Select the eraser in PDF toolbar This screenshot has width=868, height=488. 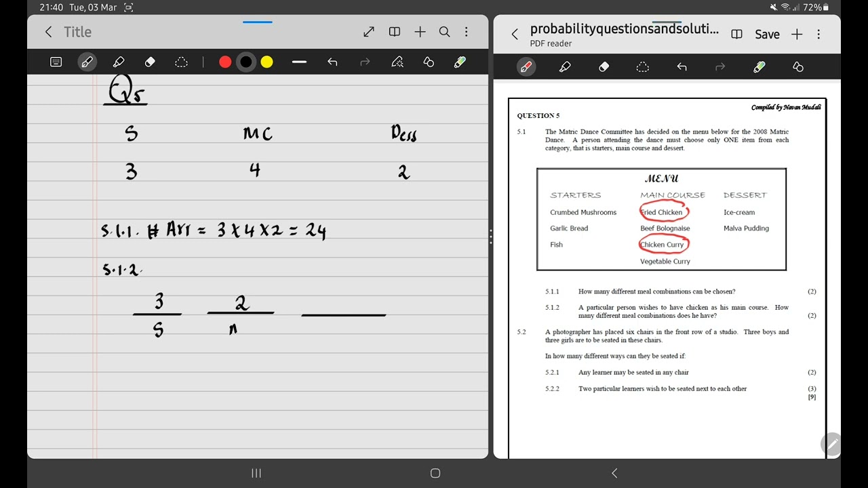pos(604,66)
